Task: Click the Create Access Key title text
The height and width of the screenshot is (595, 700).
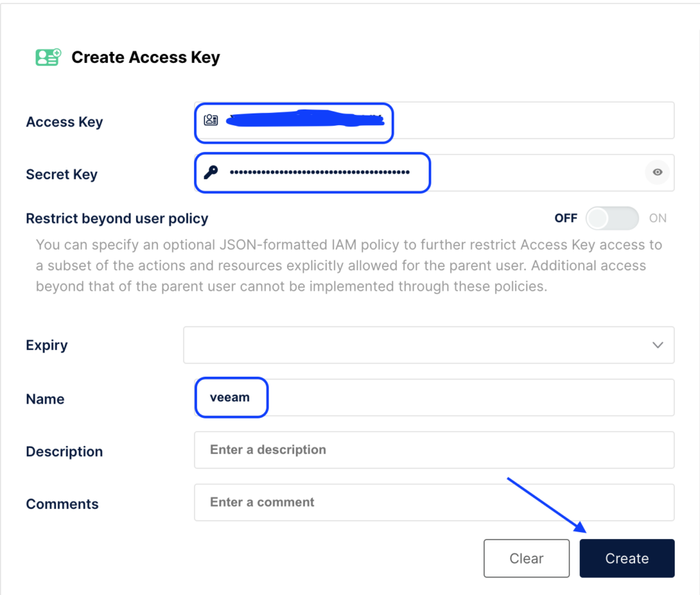Action: pyautogui.click(x=146, y=57)
